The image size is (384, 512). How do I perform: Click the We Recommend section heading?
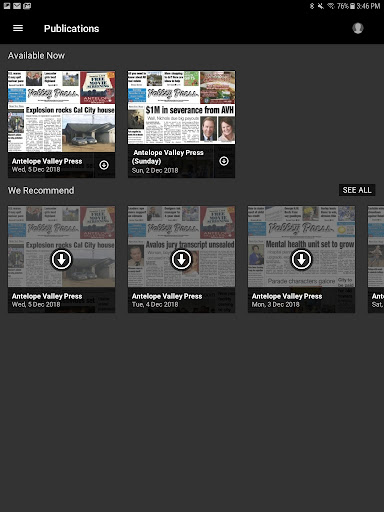coord(41,190)
